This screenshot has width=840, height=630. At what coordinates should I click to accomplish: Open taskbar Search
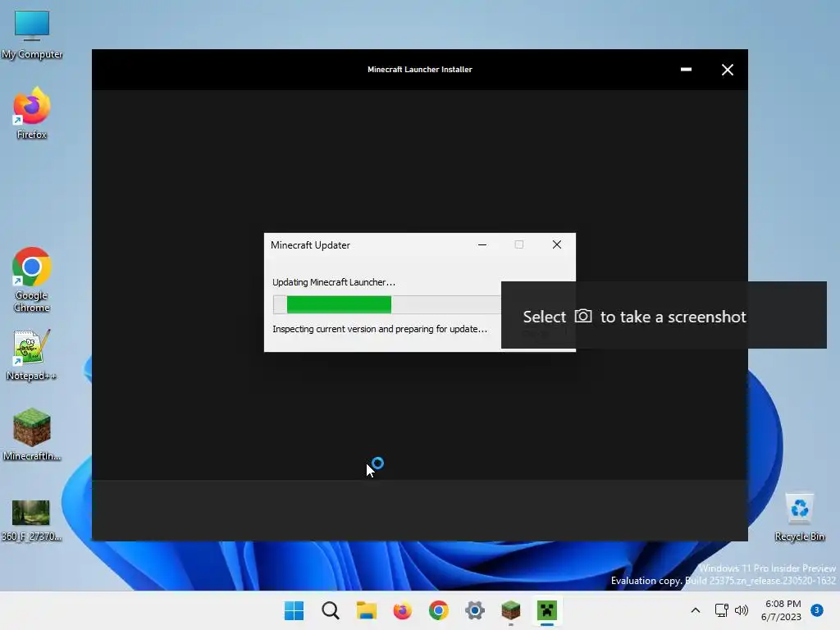tap(330, 610)
